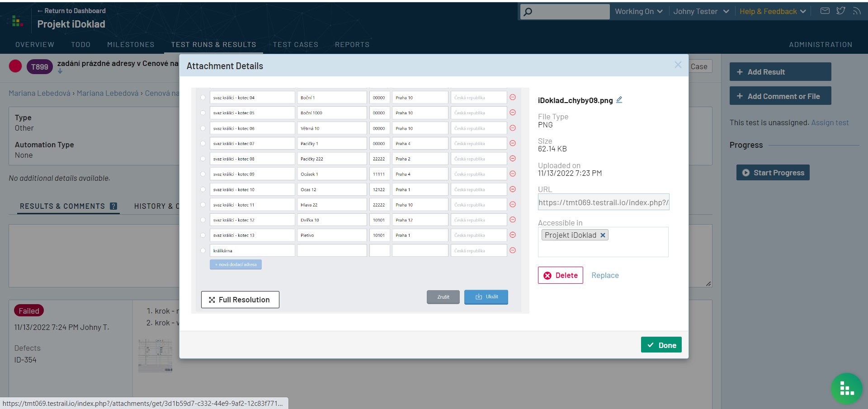Click the TestRail logo icon
The image size is (868, 409).
18,21
